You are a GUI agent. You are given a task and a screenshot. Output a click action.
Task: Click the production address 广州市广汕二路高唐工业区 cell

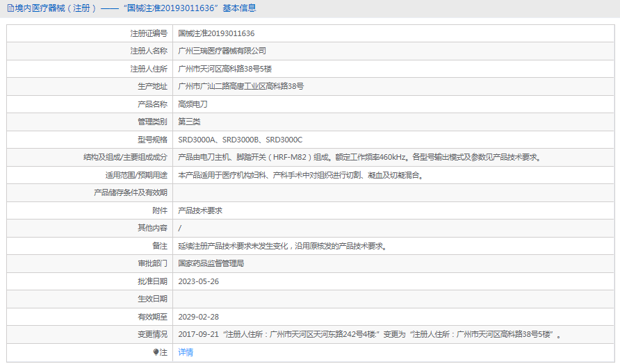[x=240, y=86]
